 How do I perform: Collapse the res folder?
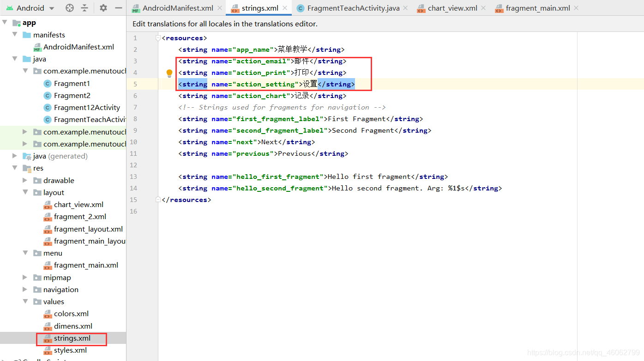click(x=15, y=168)
